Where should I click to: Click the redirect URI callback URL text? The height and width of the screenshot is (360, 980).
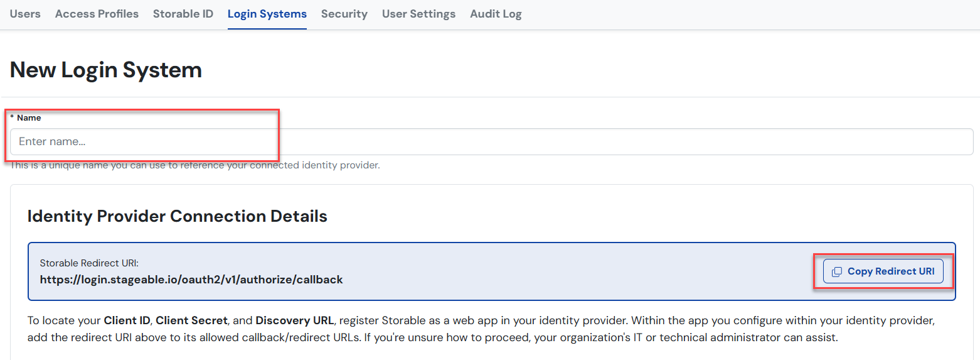(191, 280)
